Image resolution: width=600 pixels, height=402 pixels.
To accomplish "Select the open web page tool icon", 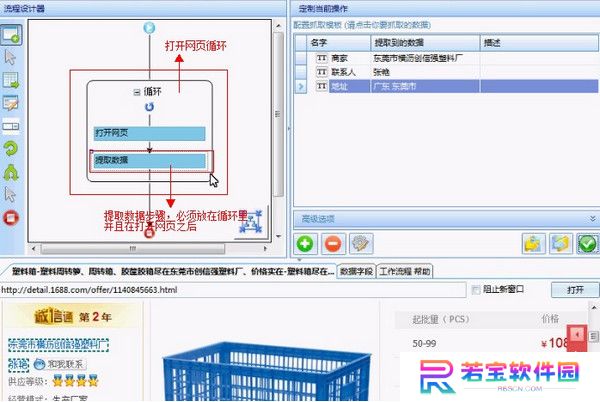I will click(x=11, y=35).
